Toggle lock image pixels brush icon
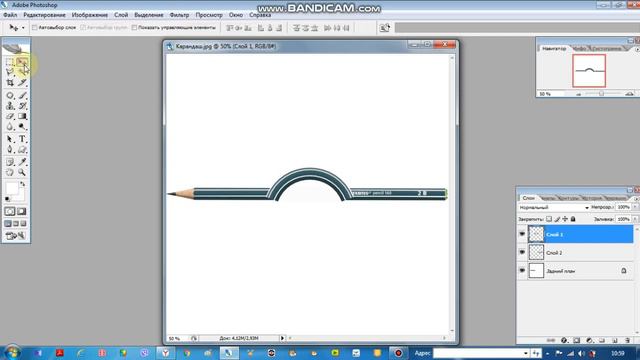The width and height of the screenshot is (640, 360). tap(557, 219)
